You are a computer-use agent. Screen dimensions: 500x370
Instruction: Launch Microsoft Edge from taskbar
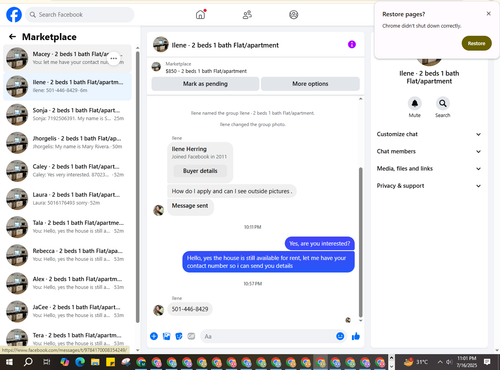pos(80,362)
